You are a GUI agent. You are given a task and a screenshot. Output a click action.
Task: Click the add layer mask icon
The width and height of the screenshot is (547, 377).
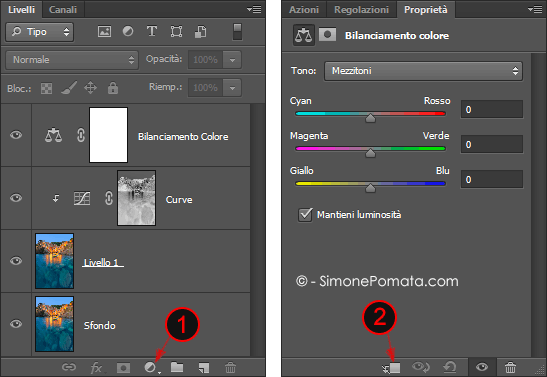pyautogui.click(x=123, y=368)
